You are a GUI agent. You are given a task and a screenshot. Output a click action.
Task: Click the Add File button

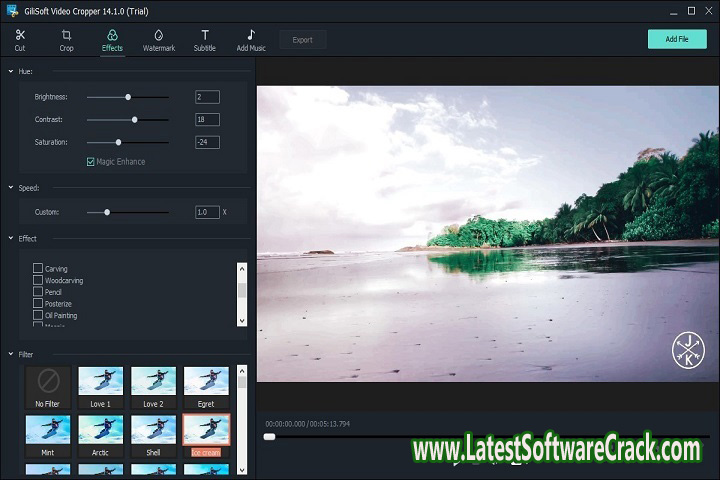point(677,39)
